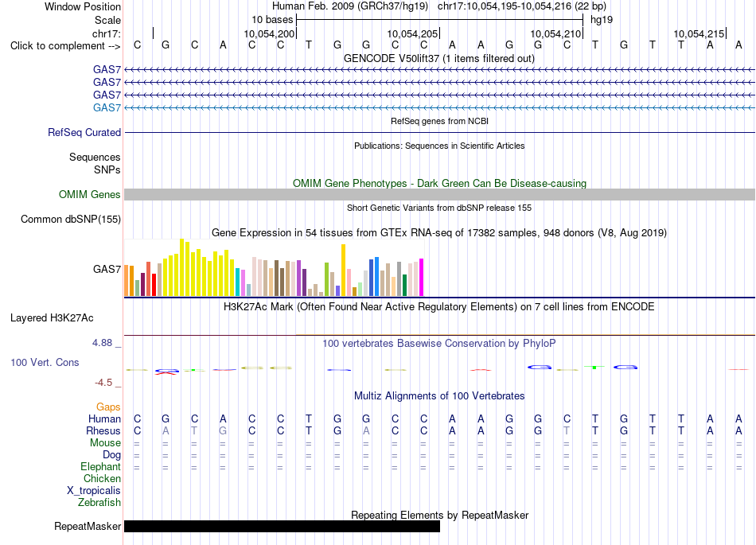Open the OMIM Genes track label
The width and height of the screenshot is (756, 545).
[x=90, y=195]
